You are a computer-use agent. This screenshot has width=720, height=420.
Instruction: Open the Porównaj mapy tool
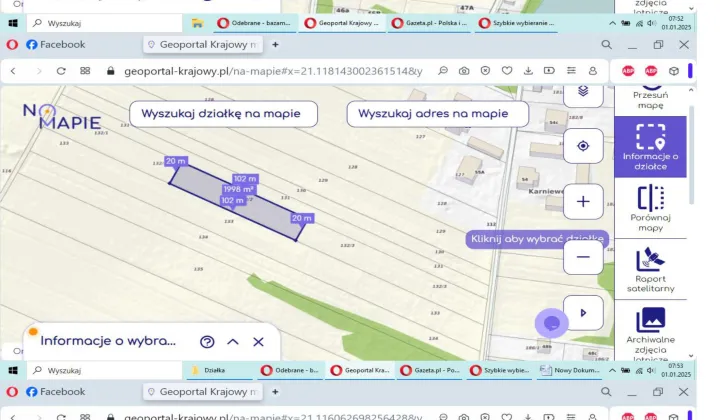650,207
